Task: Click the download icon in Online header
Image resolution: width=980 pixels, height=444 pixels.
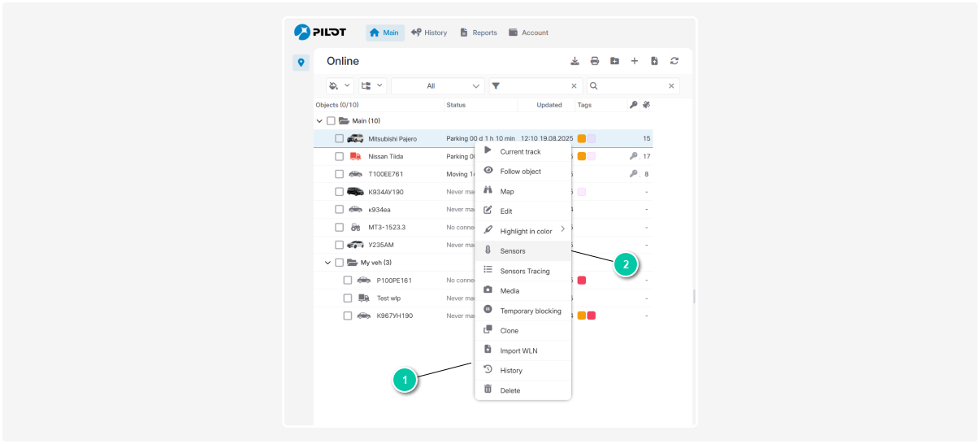Action: click(x=575, y=61)
